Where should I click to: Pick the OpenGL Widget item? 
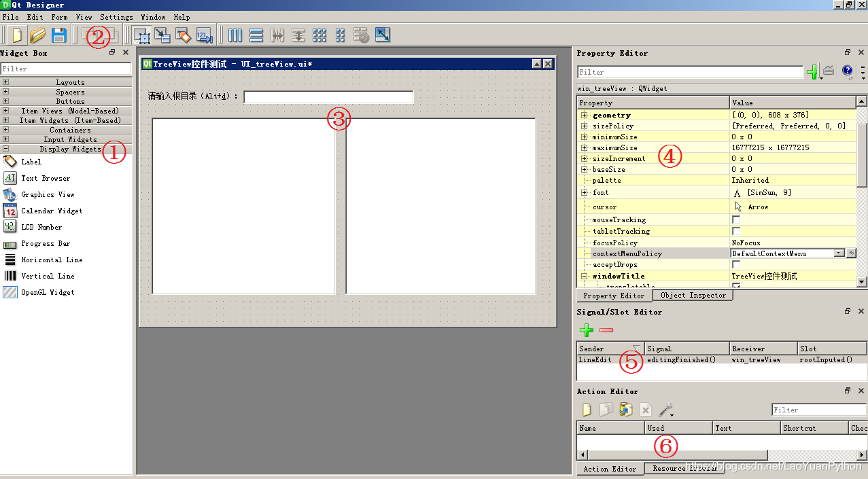48,292
